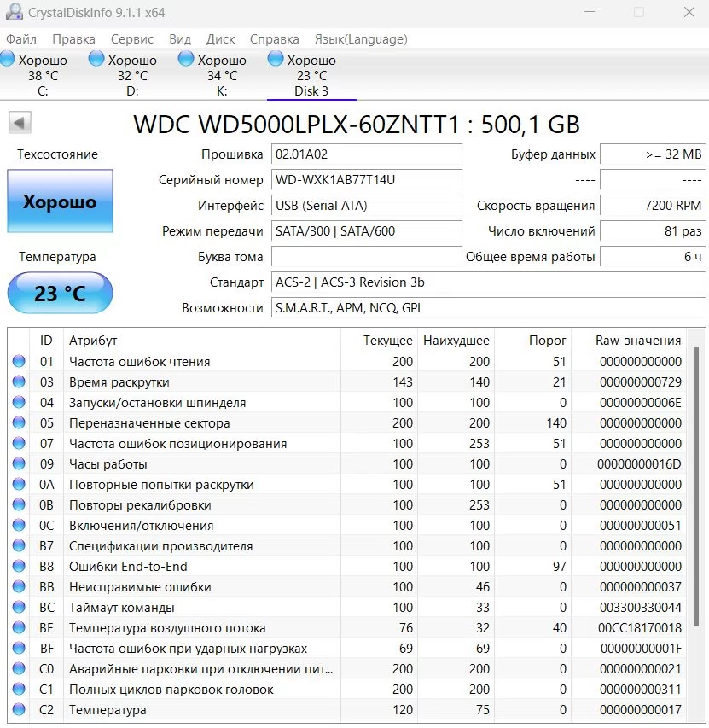
Task: Click the total hours field 6 ч
Action: click(x=653, y=256)
